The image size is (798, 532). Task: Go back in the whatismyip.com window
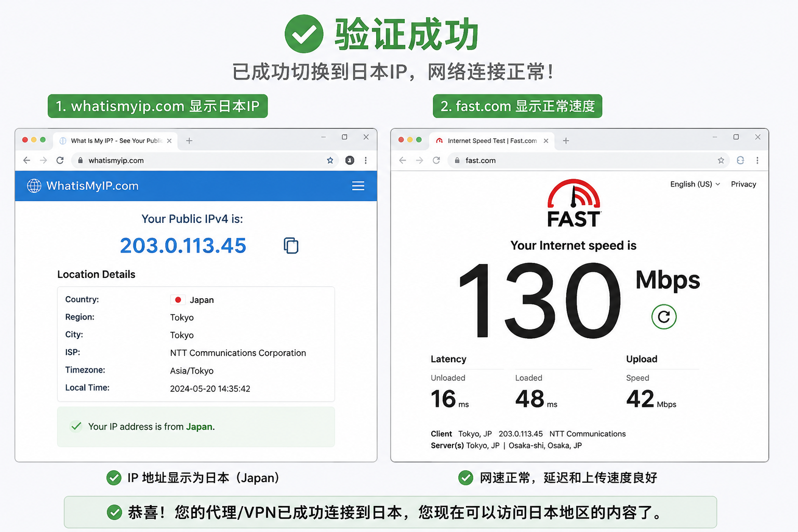[x=26, y=161]
